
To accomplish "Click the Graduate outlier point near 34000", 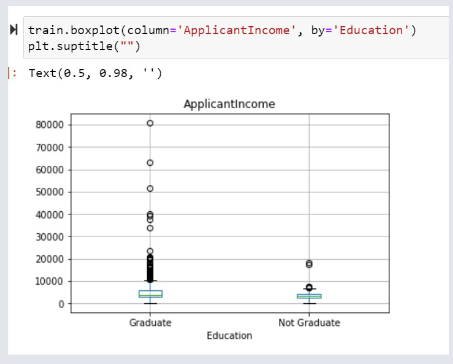I will (150, 228).
